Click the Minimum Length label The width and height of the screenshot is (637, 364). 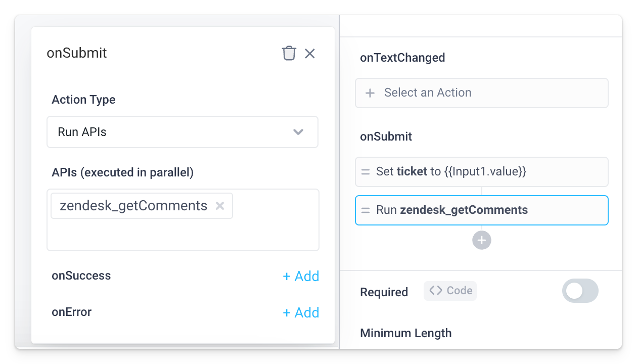pos(405,333)
